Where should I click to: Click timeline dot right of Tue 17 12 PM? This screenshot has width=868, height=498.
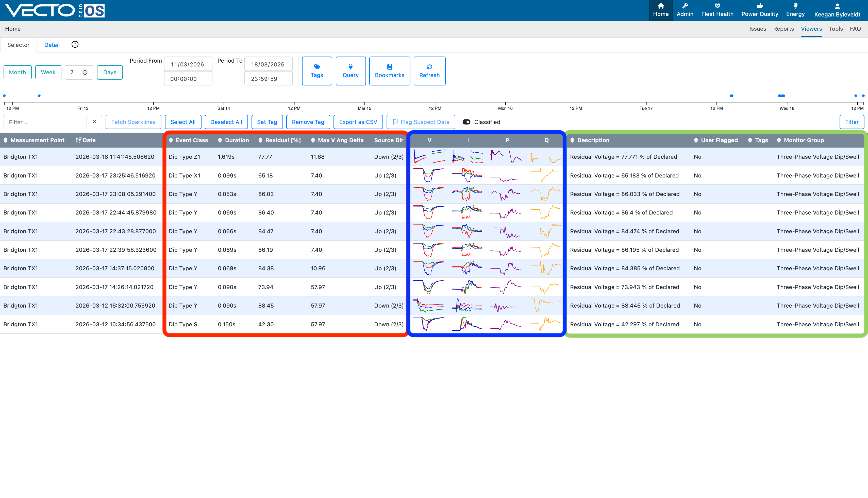click(731, 96)
